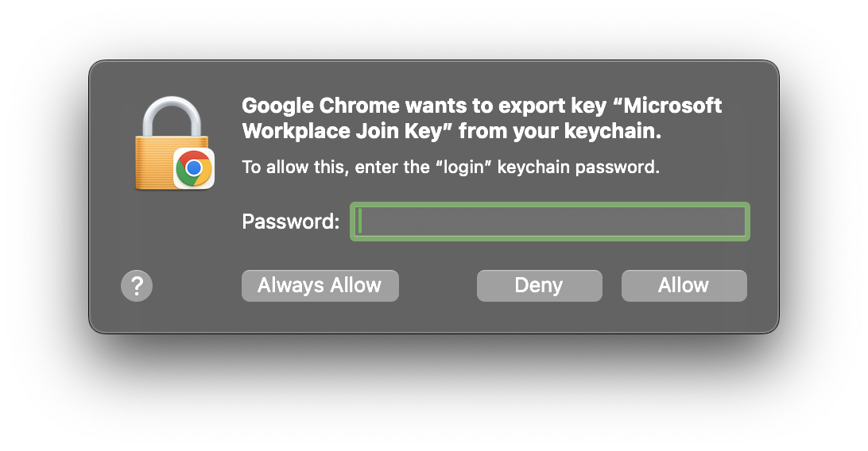This screenshot has width=868, height=451.
Task: Click the Always Allow button
Action: (320, 286)
